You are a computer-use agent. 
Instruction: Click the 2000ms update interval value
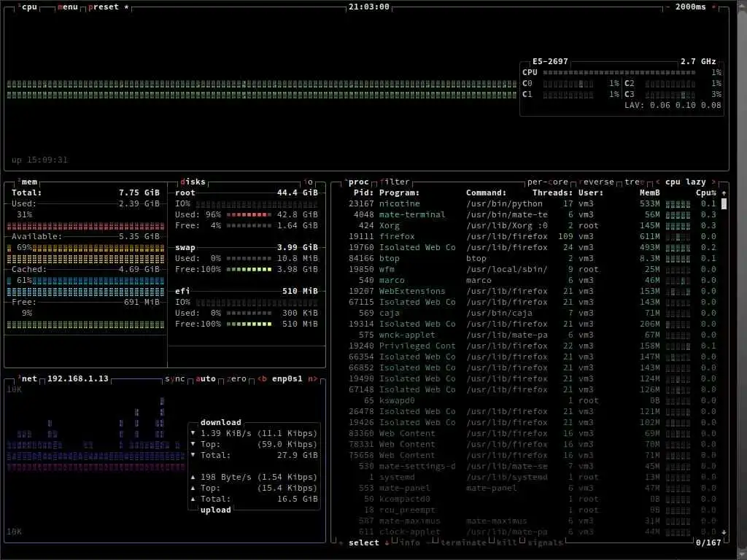tap(690, 7)
